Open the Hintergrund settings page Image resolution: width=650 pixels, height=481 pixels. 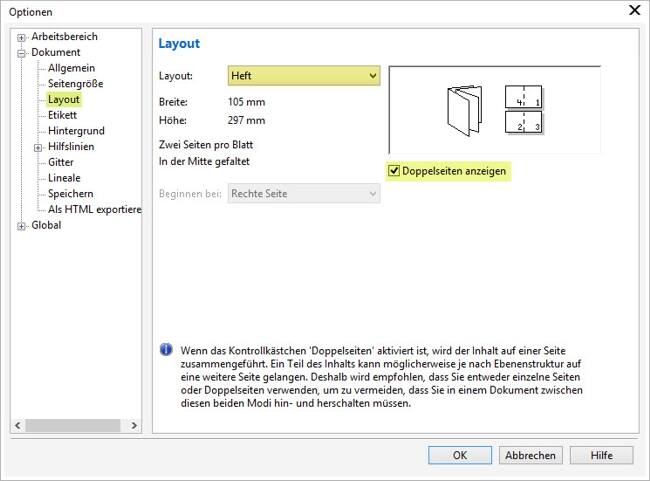click(x=76, y=131)
